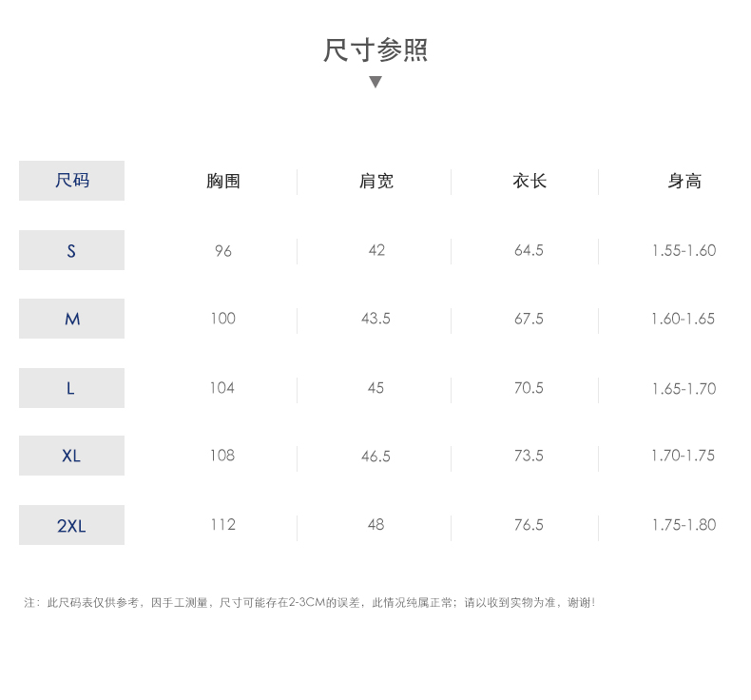Screen dimensions: 751x700
Task: Choose the L size box
Action: pyautogui.click(x=71, y=388)
